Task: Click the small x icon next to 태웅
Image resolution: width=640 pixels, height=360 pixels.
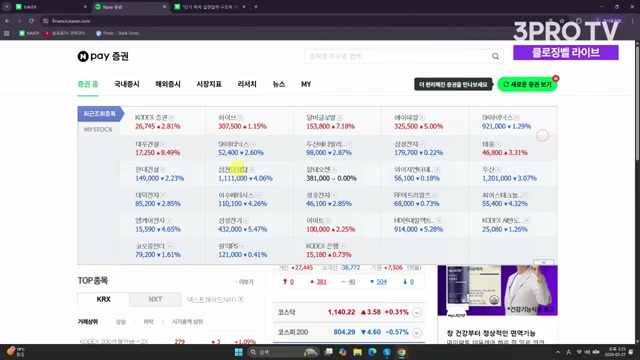Action: [498, 144]
